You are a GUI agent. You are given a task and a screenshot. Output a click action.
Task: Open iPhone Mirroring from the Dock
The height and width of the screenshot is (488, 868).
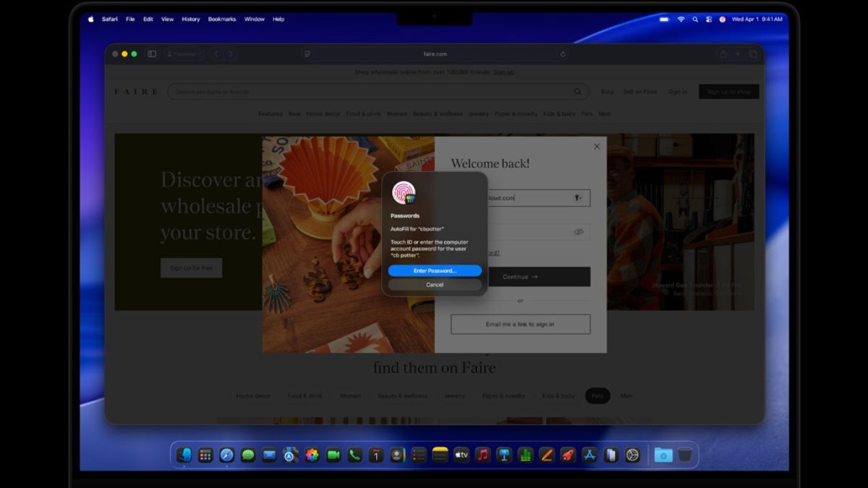(x=610, y=455)
